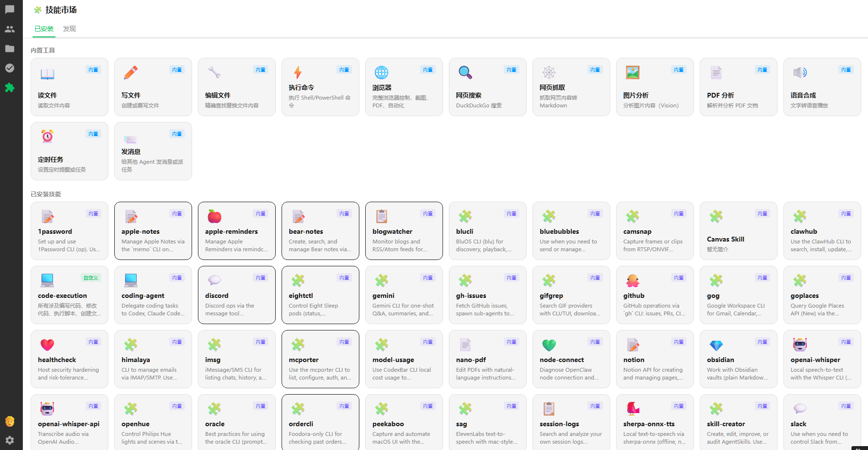Open the mcporter skill title
Screen dimensions: 868x450
point(304,360)
